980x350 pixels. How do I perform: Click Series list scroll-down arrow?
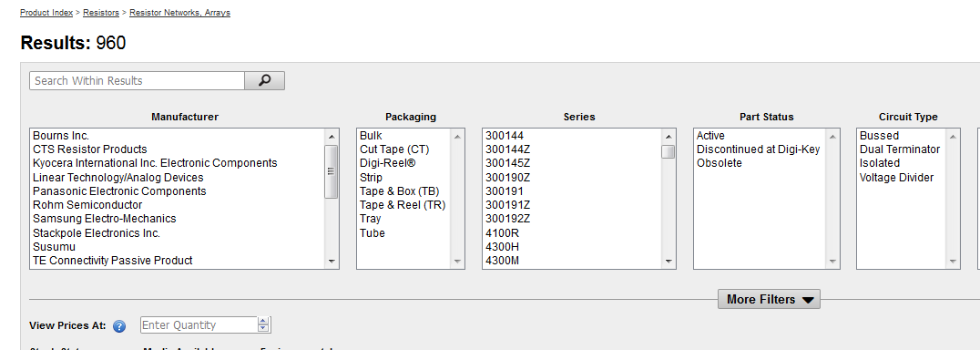669,262
